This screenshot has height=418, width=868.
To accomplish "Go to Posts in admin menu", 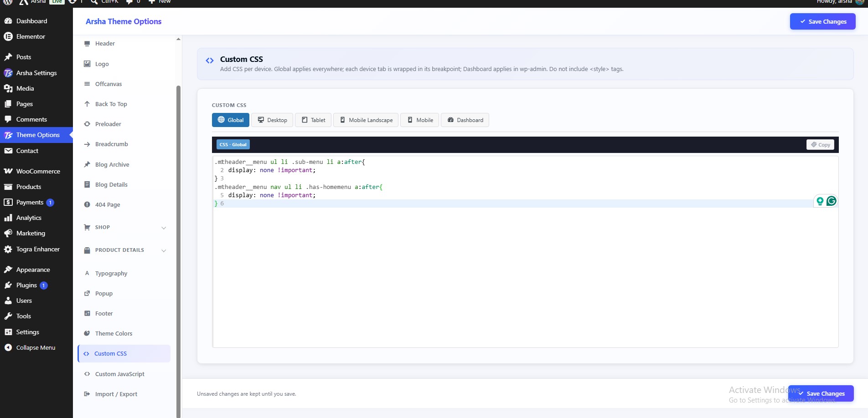I will [x=24, y=57].
